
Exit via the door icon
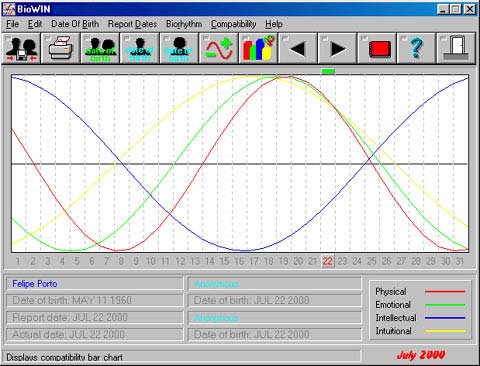[x=456, y=49]
